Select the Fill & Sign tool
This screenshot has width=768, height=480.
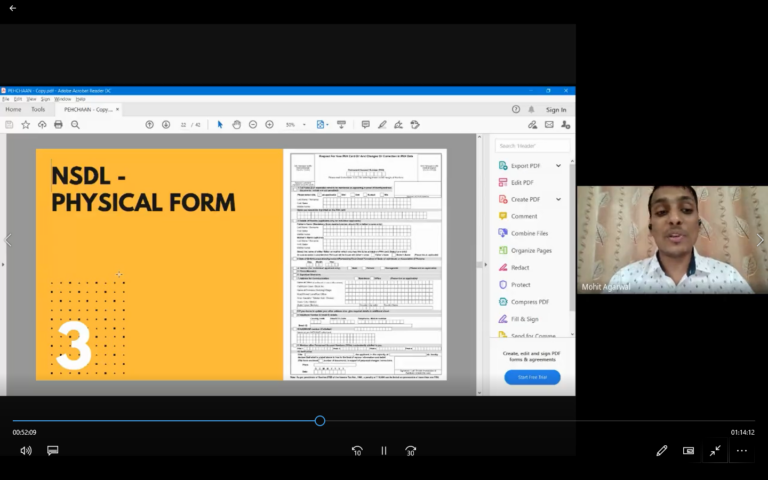click(526, 318)
